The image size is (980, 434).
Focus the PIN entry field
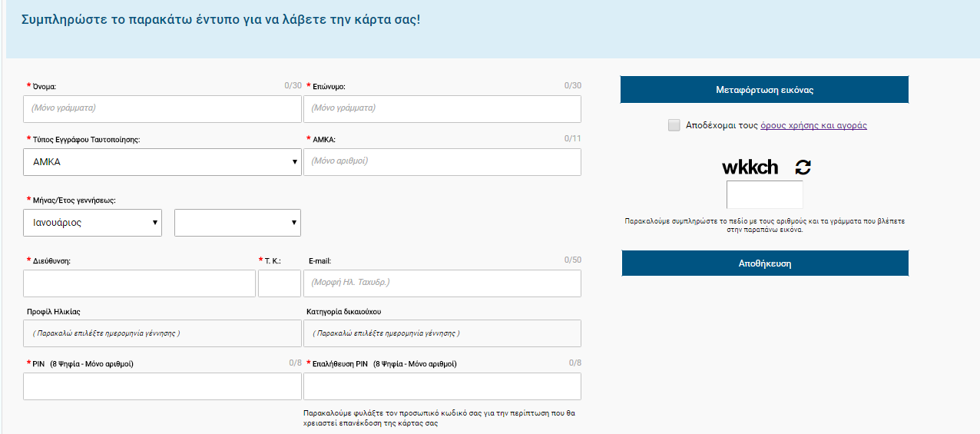coord(162,386)
